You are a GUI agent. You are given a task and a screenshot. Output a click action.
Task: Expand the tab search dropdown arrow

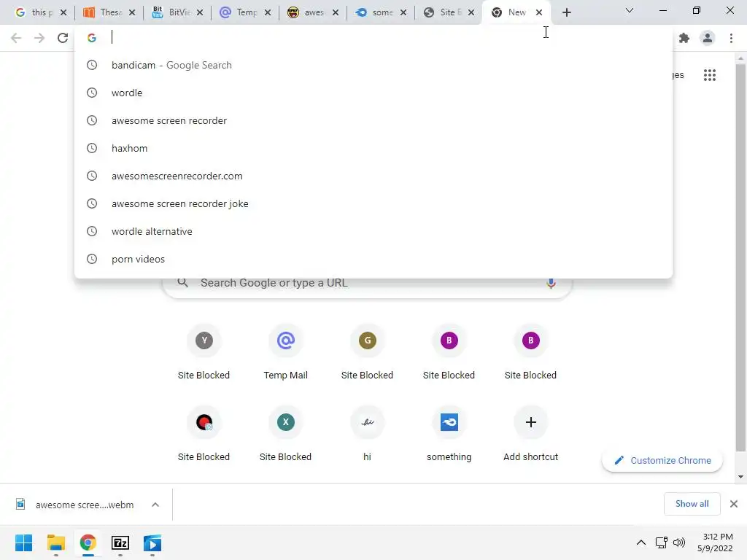point(629,10)
